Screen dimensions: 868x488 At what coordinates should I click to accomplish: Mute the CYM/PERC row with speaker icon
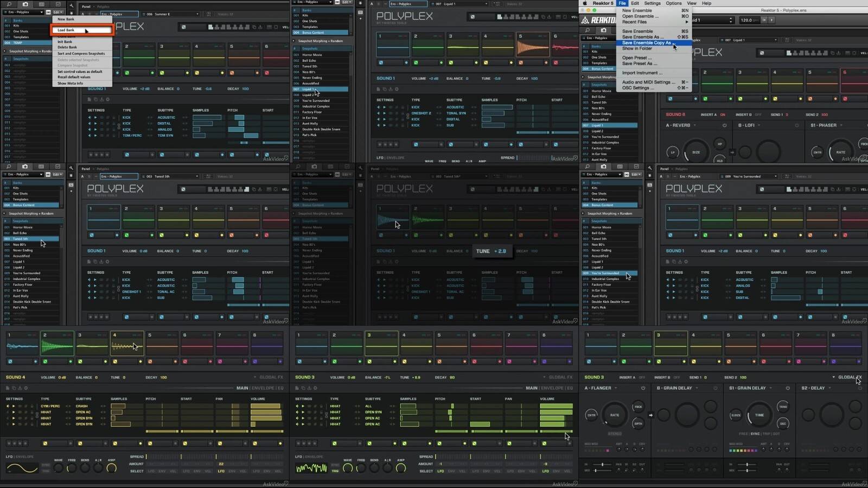click(x=8, y=406)
